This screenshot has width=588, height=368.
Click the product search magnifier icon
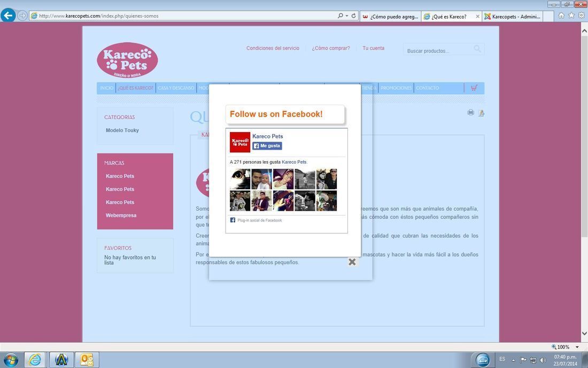click(x=477, y=49)
